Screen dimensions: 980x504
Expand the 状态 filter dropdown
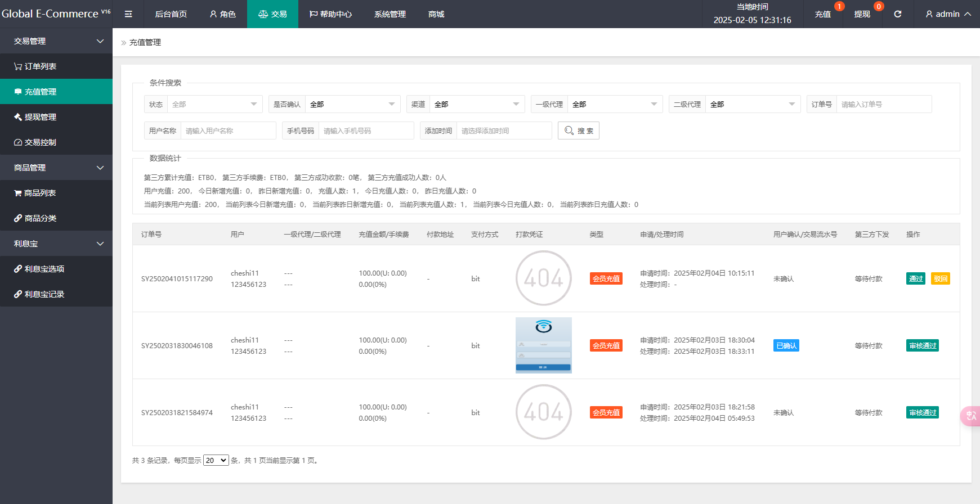click(214, 104)
